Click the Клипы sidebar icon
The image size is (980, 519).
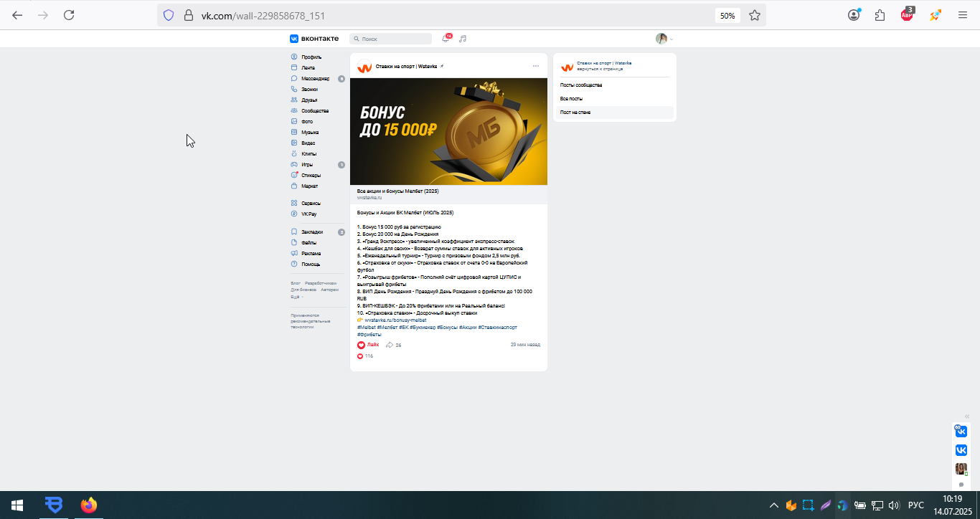click(x=294, y=153)
